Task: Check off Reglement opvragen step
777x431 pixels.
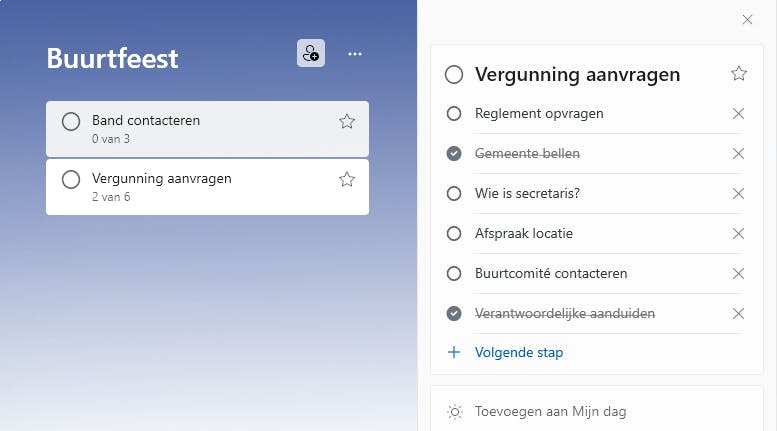Action: (x=454, y=114)
